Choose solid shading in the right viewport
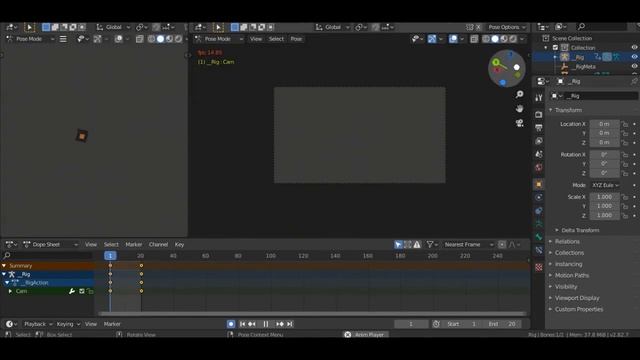 (495, 39)
